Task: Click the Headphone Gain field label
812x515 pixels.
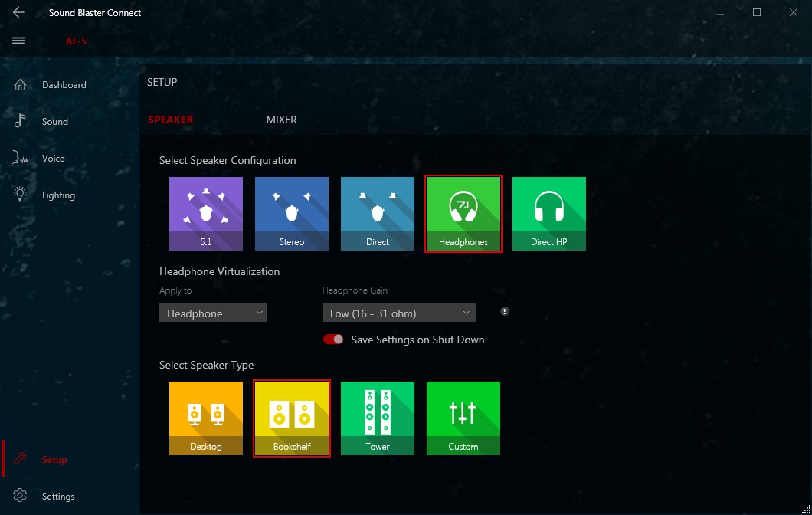Action: [355, 290]
